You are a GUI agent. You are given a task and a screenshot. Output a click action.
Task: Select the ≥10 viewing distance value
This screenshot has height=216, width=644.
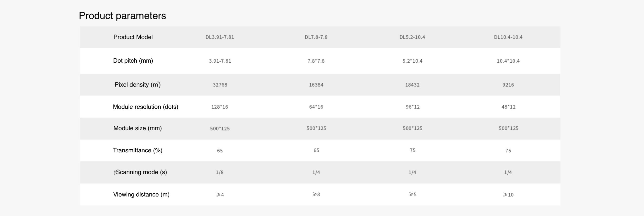(508, 195)
